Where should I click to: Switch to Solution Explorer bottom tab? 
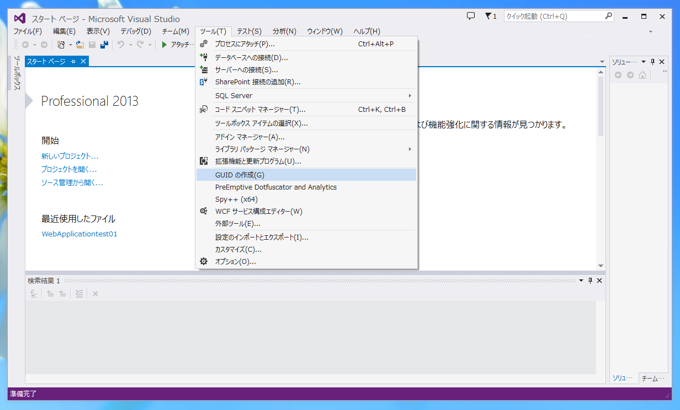(622, 378)
